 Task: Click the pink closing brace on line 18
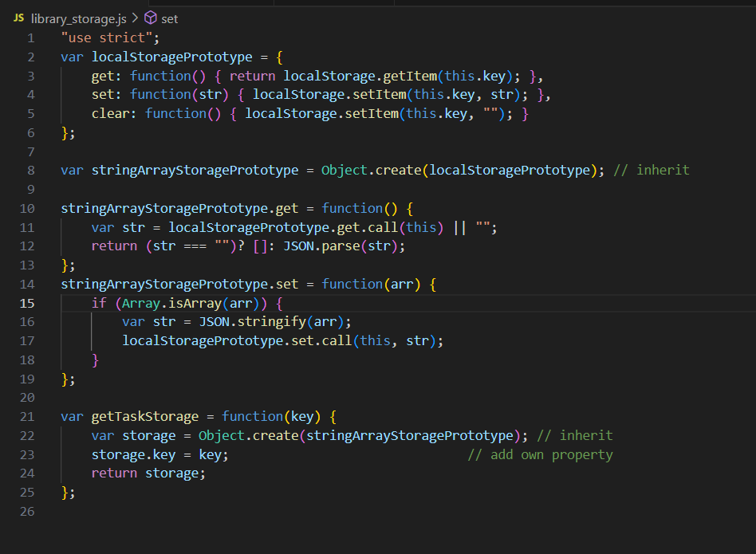pyautogui.click(x=95, y=360)
